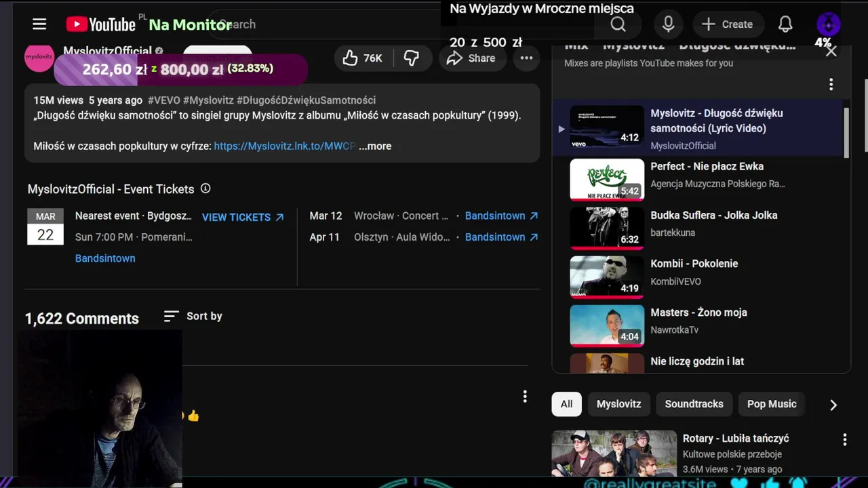Screen dimensions: 868x488
Task: Click the KombiiVEVO channel label
Action: pyautogui.click(x=675, y=281)
